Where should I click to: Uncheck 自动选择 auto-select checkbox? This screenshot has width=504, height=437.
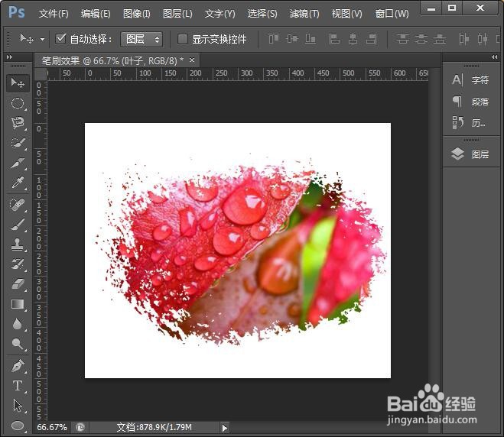[x=60, y=39]
